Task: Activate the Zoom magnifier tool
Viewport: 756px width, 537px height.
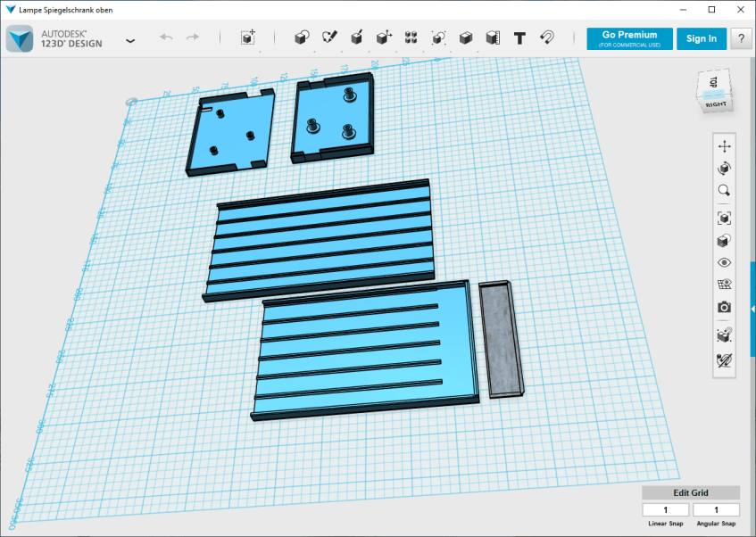Action: pos(724,191)
